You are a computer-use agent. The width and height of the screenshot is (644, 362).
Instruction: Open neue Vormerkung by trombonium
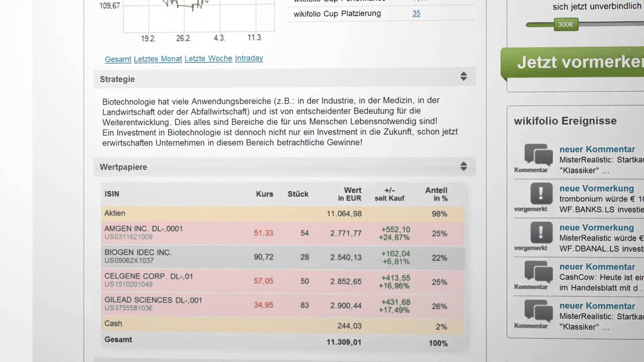coord(597,189)
